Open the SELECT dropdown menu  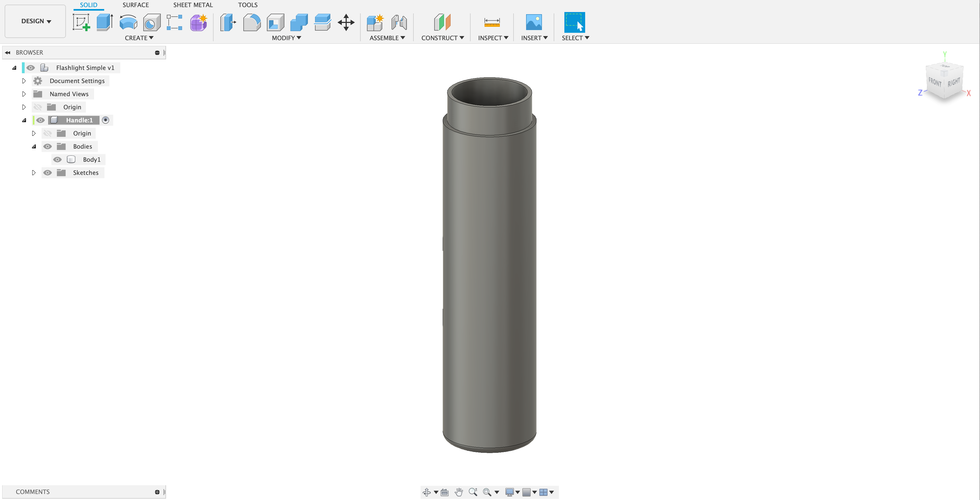click(x=576, y=38)
